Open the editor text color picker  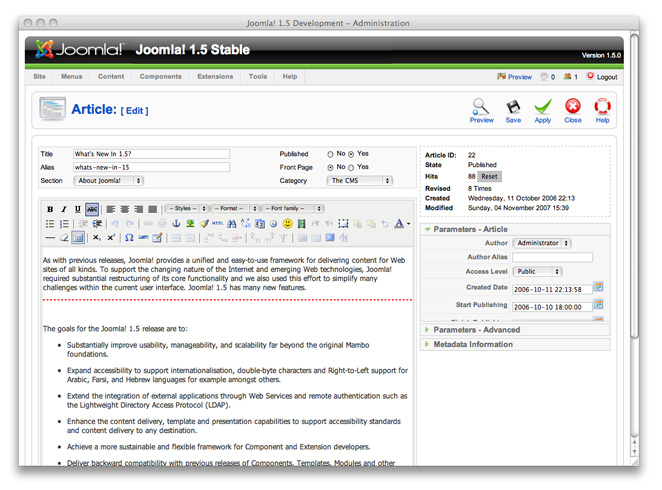[x=400, y=224]
